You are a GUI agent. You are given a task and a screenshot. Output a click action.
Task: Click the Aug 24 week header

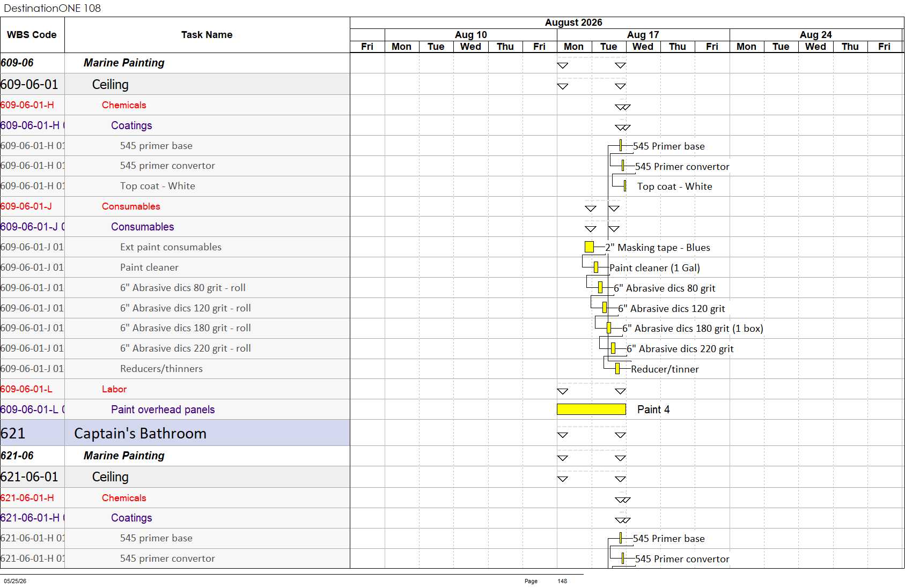pyautogui.click(x=816, y=34)
